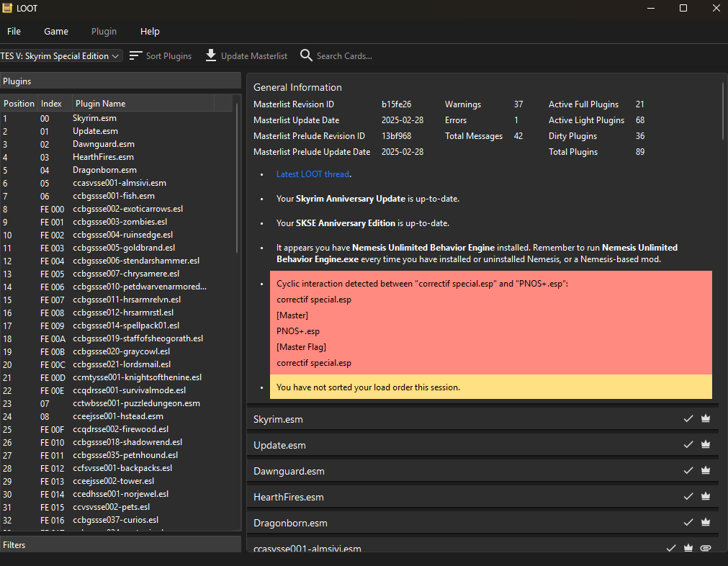Viewport: 728px width, 566px height.
Task: Click the LOOT app icon in title bar
Action: (x=9, y=9)
